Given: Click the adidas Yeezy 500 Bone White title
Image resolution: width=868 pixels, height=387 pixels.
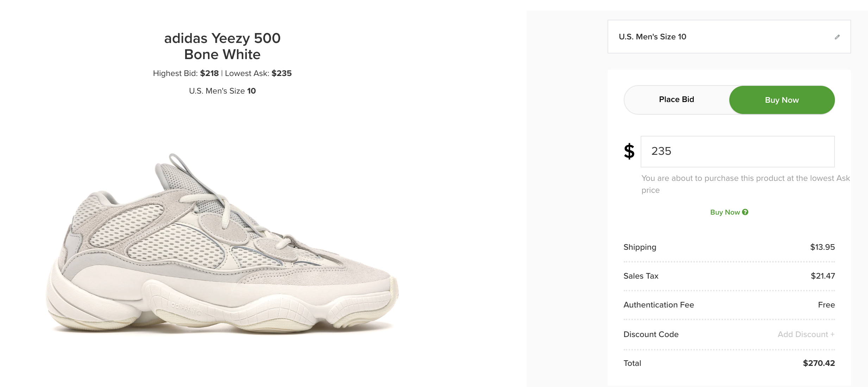Looking at the screenshot, I should tap(222, 46).
